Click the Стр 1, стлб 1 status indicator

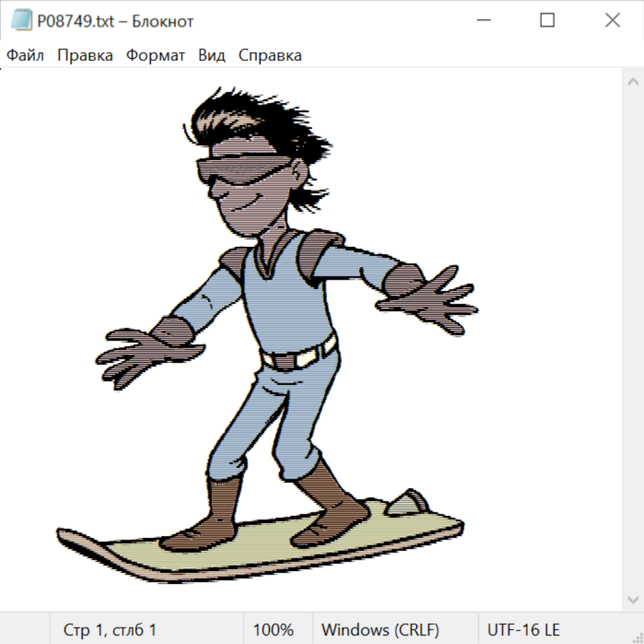(x=110, y=630)
